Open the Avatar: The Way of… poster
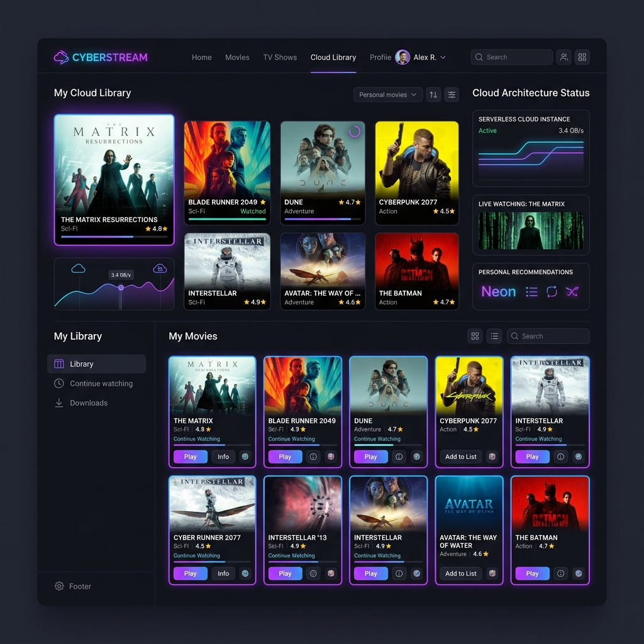This screenshot has height=644, width=644. click(323, 271)
